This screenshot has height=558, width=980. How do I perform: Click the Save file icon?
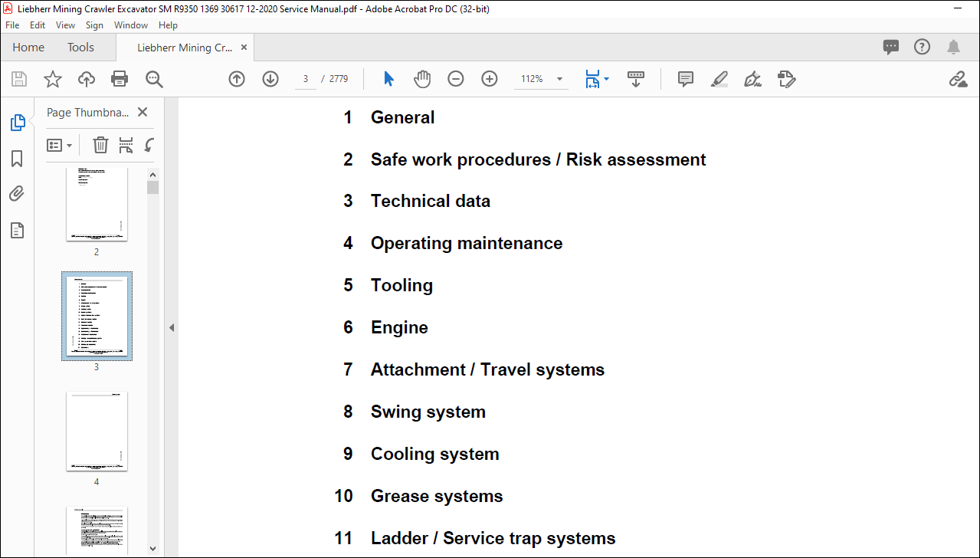click(x=19, y=79)
